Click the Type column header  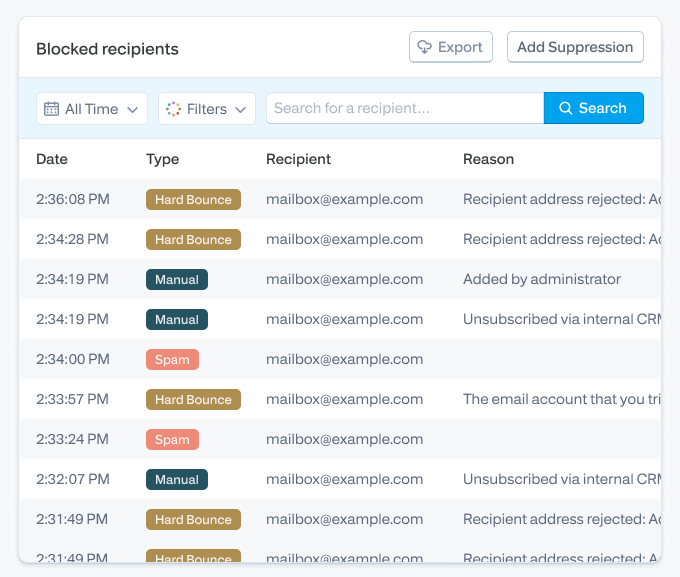[x=162, y=159]
